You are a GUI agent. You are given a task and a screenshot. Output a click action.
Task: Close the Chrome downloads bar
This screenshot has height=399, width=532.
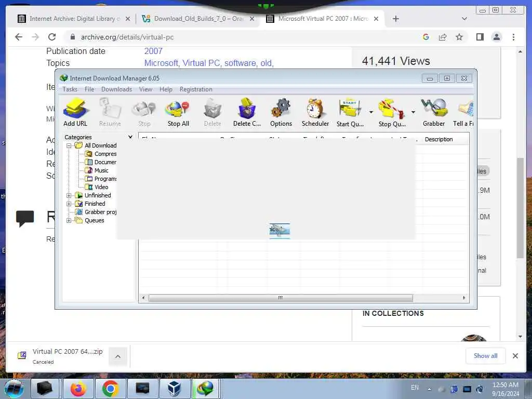coord(515,356)
